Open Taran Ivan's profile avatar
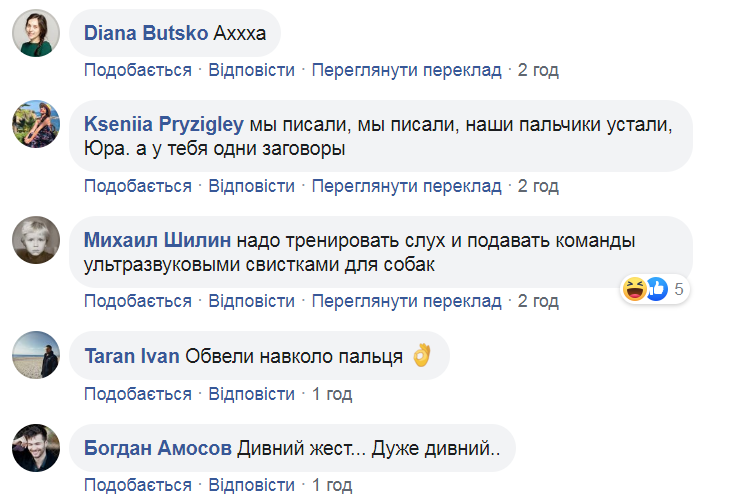Image resolution: width=741 pixels, height=500 pixels. (x=33, y=355)
